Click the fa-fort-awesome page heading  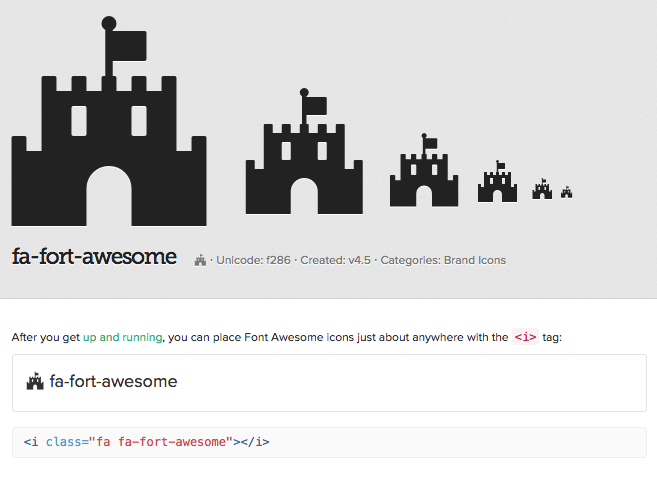94,256
